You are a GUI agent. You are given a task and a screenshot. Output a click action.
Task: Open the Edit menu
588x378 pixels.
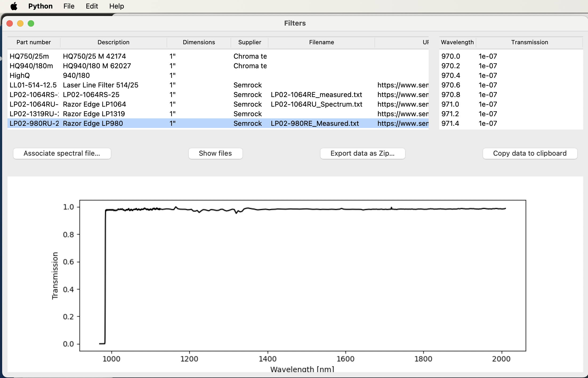pyautogui.click(x=92, y=6)
